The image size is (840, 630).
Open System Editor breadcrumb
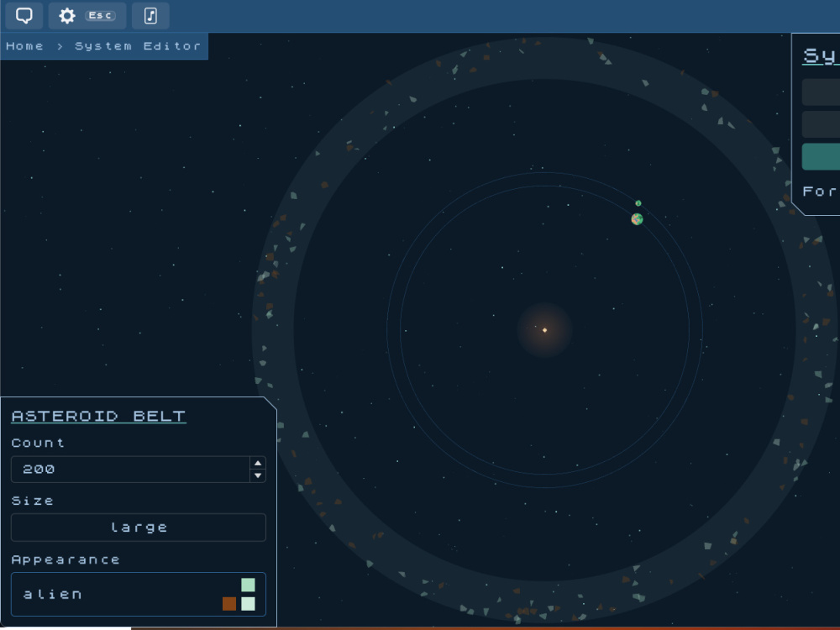(x=138, y=46)
